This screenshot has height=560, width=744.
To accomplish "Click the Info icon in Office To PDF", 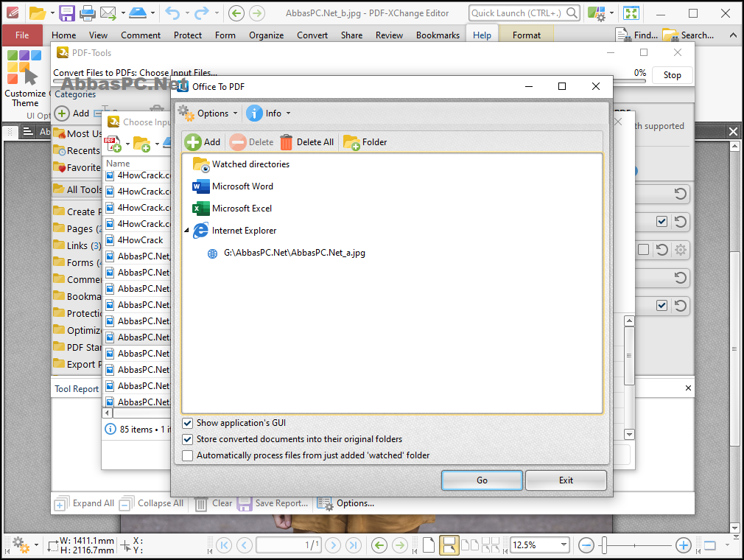I will coord(254,113).
